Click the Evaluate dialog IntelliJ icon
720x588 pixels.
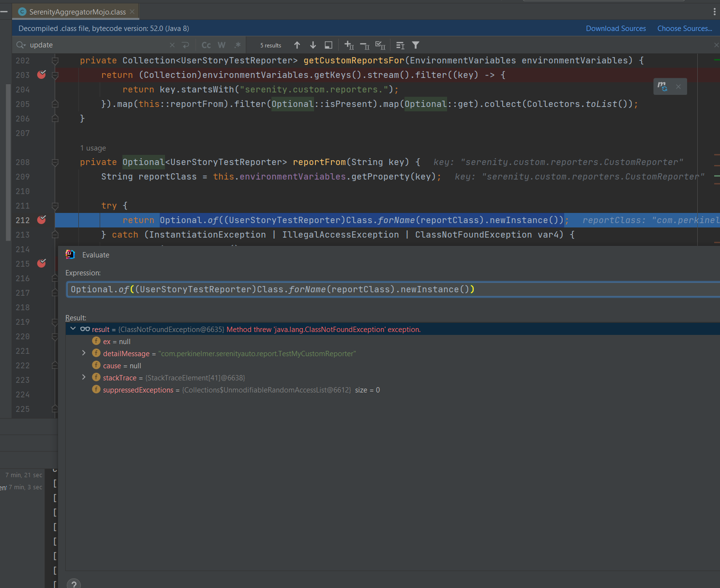point(70,255)
